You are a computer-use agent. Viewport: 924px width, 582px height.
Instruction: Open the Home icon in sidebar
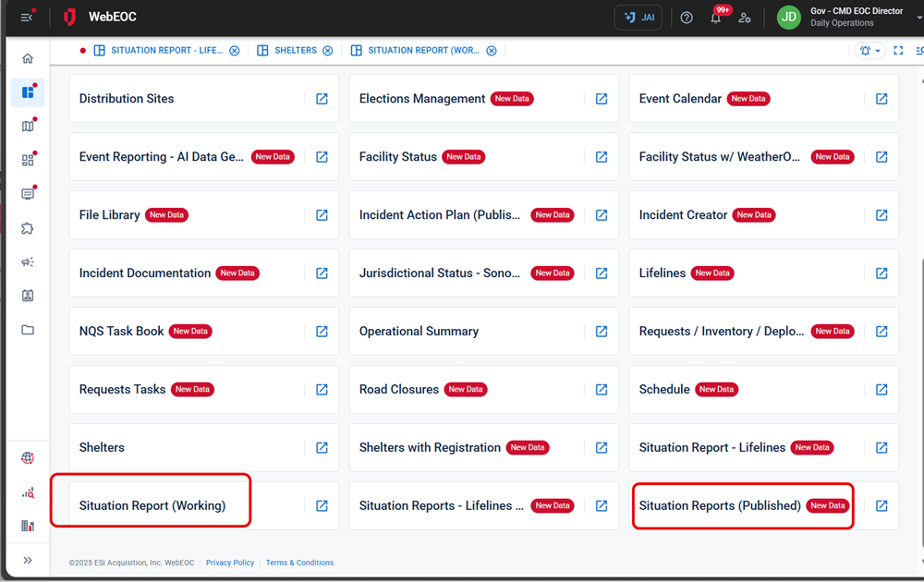tap(28, 57)
